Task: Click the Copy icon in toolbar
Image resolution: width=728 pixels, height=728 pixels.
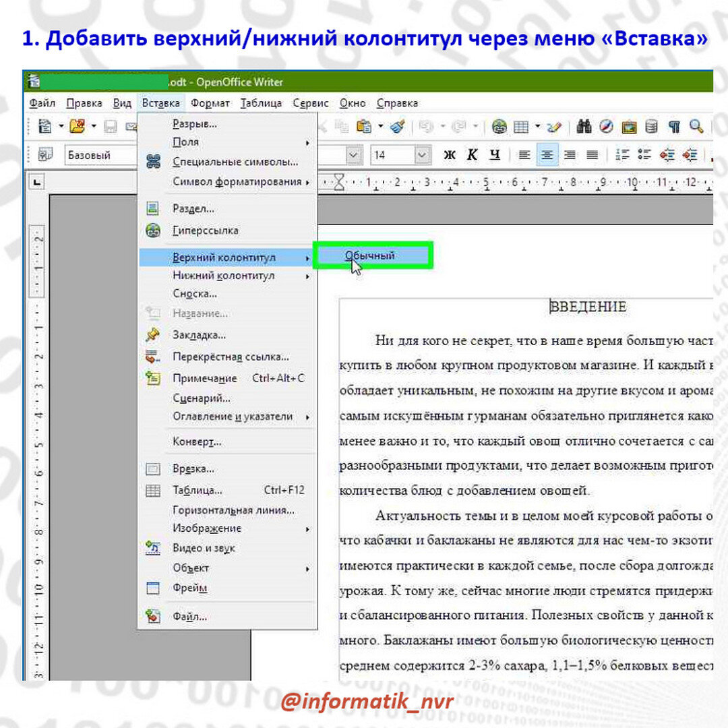Action: 342,126
